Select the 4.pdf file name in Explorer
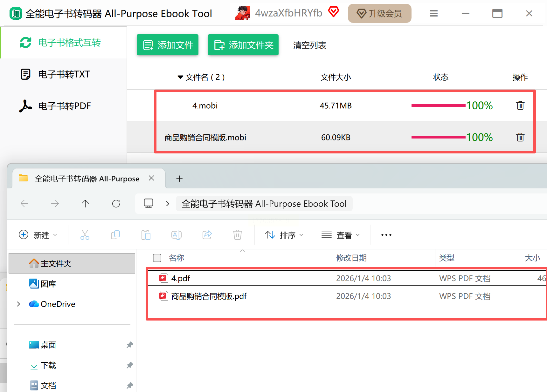This screenshot has width=547, height=392. pyautogui.click(x=181, y=279)
